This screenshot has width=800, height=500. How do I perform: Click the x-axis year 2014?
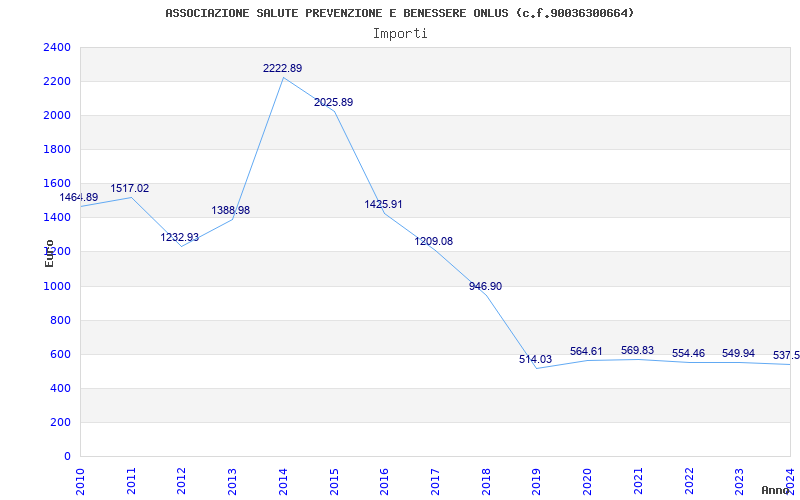click(283, 481)
